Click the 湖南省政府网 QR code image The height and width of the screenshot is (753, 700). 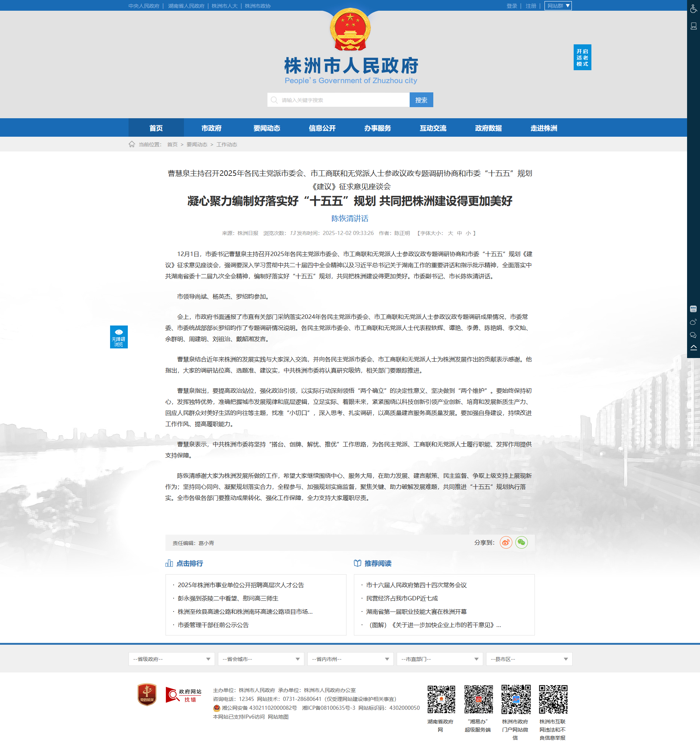coord(441,699)
